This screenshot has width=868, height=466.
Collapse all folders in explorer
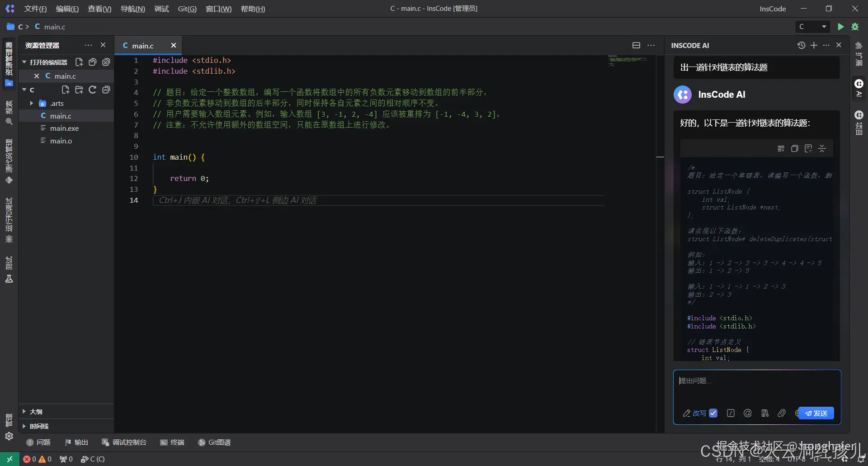pyautogui.click(x=106, y=90)
